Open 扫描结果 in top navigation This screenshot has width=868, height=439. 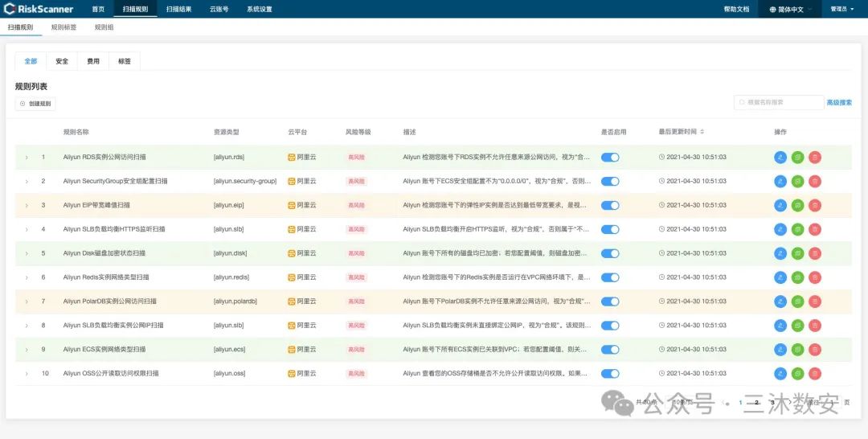coord(178,10)
